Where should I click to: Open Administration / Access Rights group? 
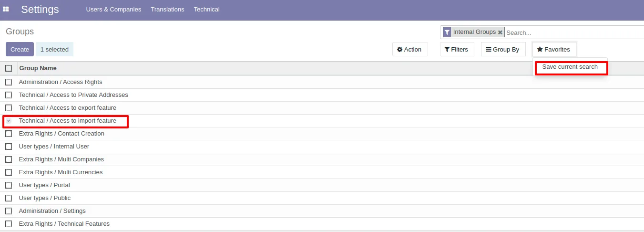click(61, 82)
